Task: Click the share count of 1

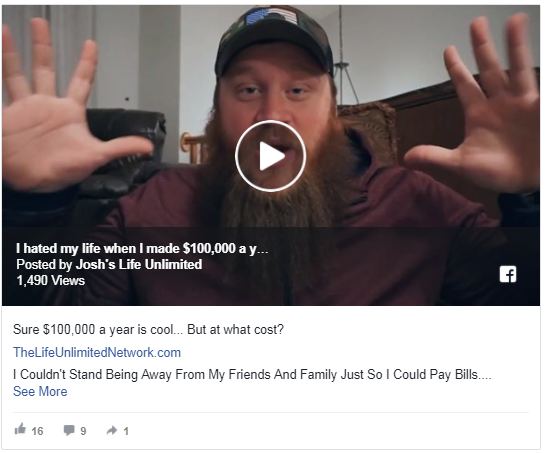Action: pyautogui.click(x=126, y=431)
